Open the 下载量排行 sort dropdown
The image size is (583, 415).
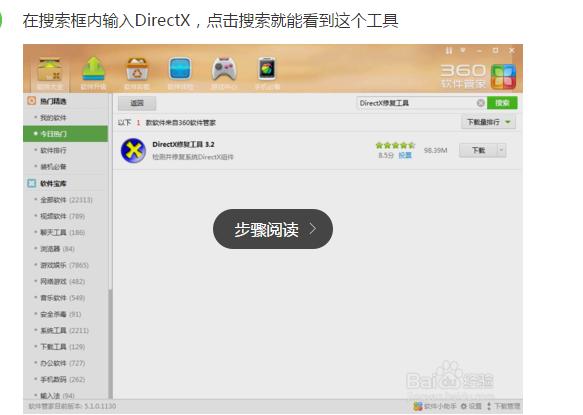coord(489,122)
